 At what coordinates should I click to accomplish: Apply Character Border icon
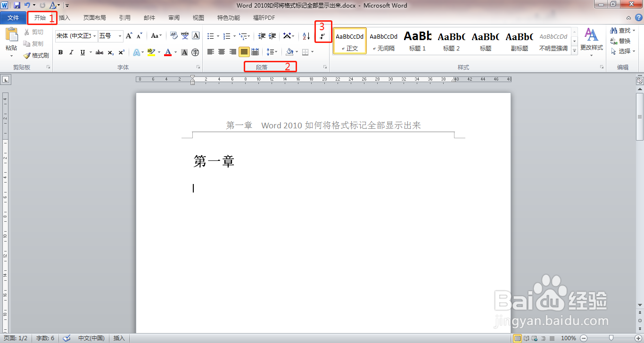196,36
